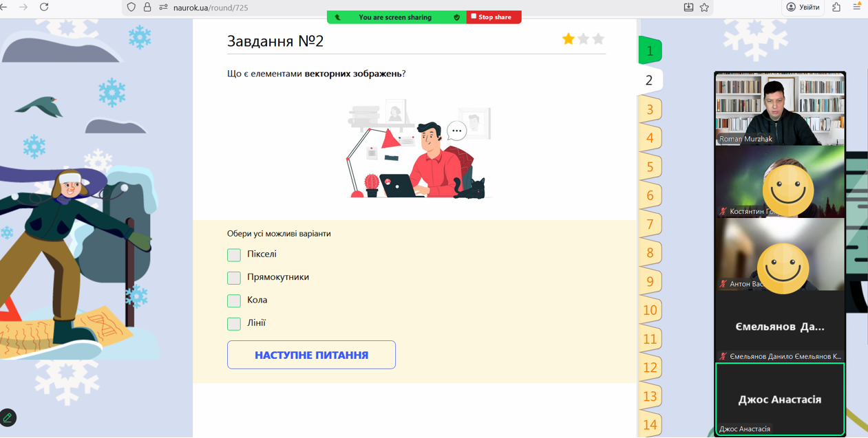Tick the Прямокутники checkbox
Image resolution: width=868 pixels, height=438 pixels.
click(x=234, y=278)
